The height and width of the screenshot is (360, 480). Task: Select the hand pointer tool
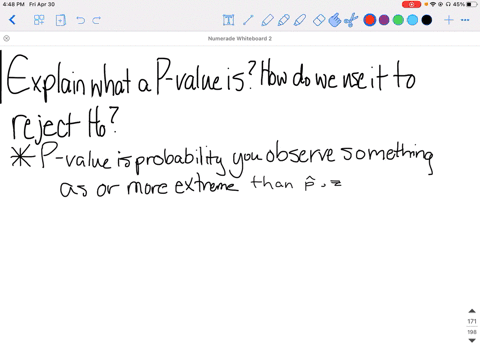pos(335,20)
